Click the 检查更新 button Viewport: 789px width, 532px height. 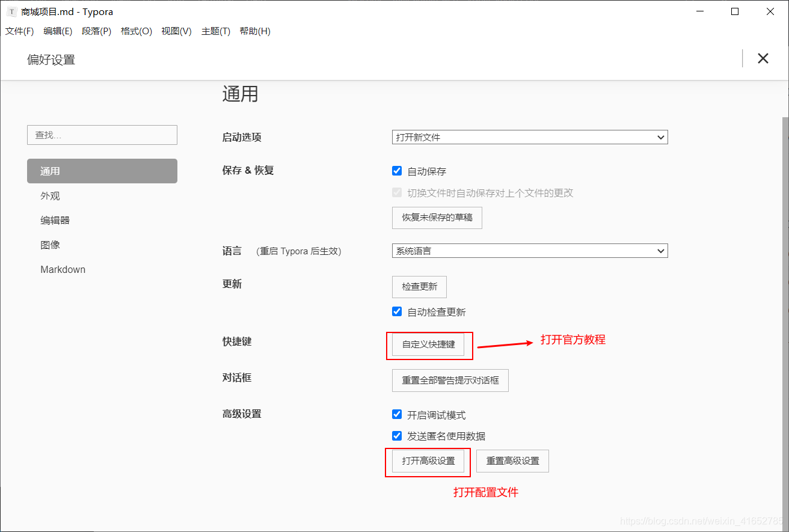(419, 287)
